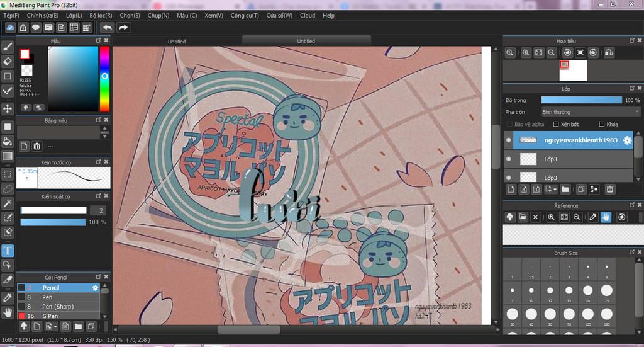Click the rainbow hue slider bar
Screen dimensions: 644x347
click(105, 79)
